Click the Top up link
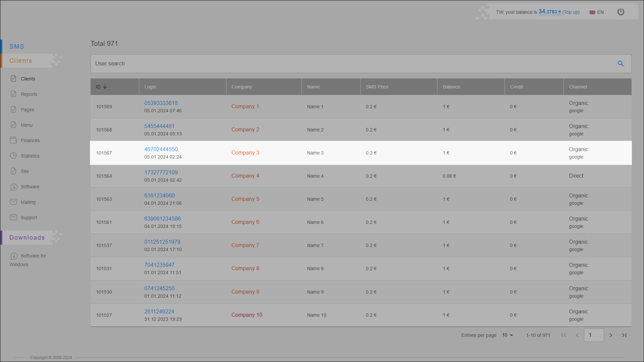 click(x=571, y=12)
